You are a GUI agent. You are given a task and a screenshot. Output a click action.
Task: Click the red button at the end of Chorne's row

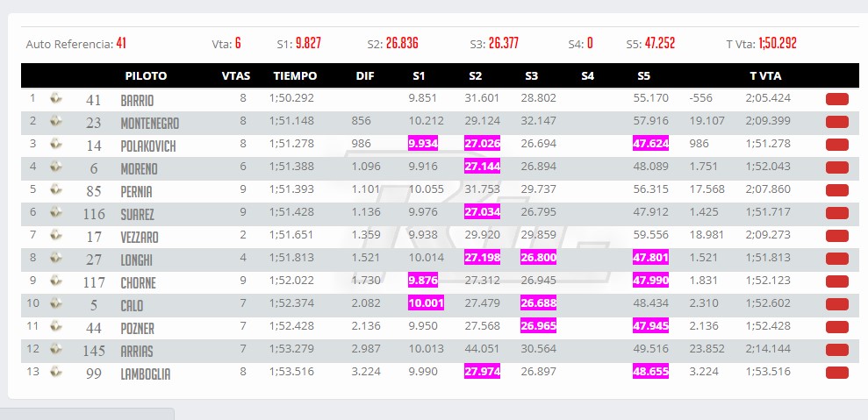pos(837,281)
